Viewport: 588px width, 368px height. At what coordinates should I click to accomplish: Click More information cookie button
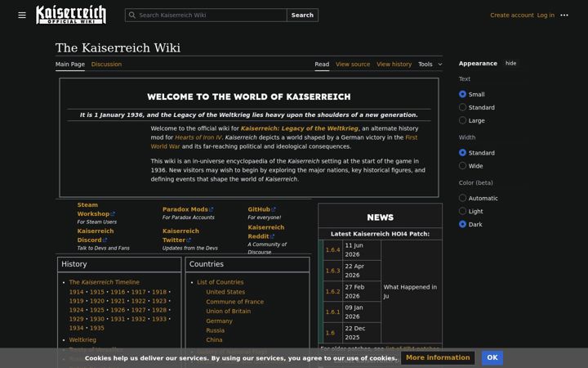pyautogui.click(x=438, y=357)
